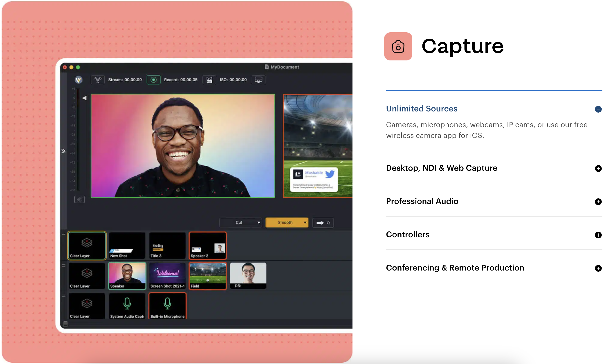This screenshot has width=615, height=364.
Task: Click the green maximize window dot
Action: click(78, 67)
